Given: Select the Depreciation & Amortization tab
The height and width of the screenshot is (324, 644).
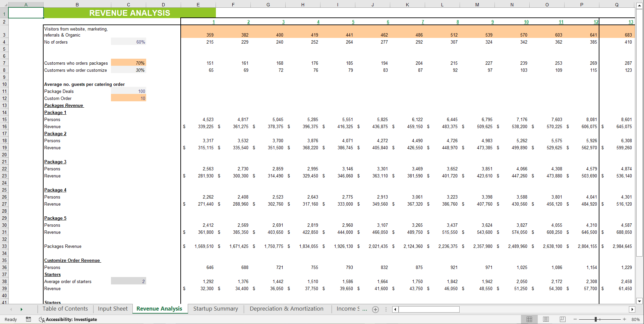Looking at the screenshot, I should click(x=286, y=309).
